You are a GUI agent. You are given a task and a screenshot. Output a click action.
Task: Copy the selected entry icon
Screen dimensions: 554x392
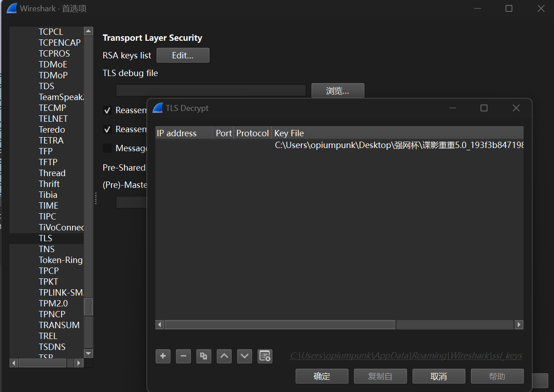(204, 356)
